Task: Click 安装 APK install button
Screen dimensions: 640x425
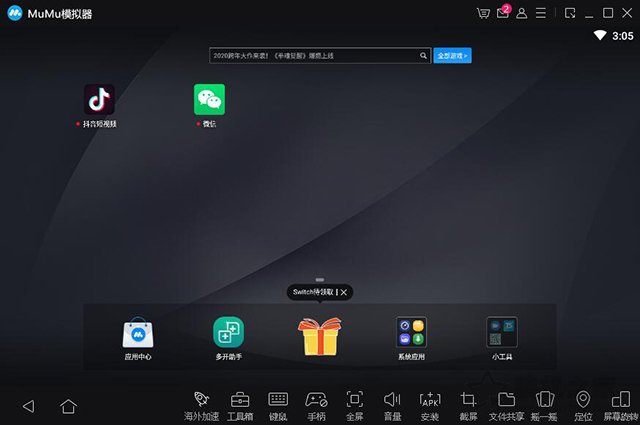Action: coord(430,400)
